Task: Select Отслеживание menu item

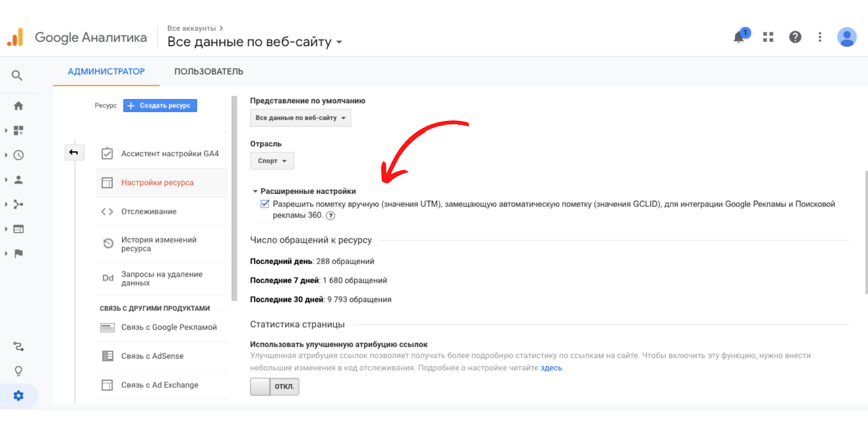Action: (149, 212)
